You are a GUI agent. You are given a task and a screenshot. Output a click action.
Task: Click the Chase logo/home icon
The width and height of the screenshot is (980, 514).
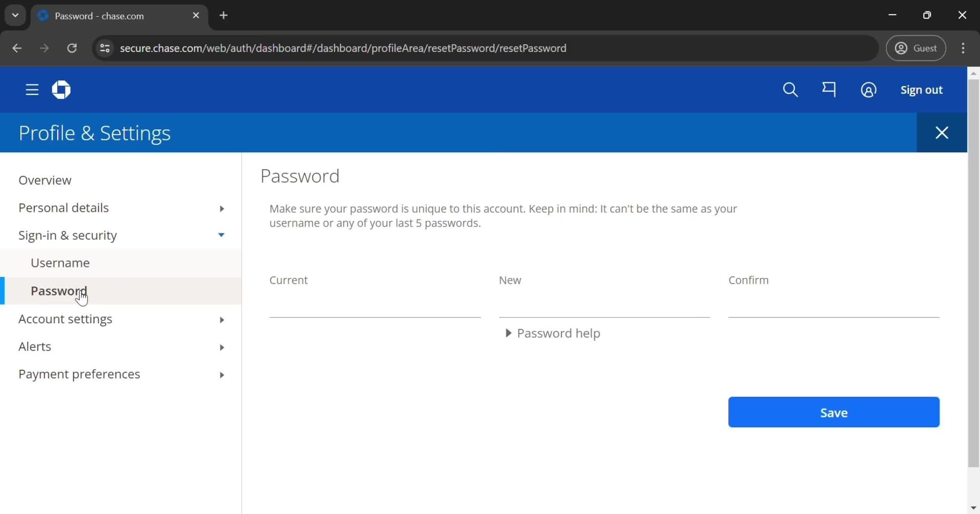[x=60, y=89]
